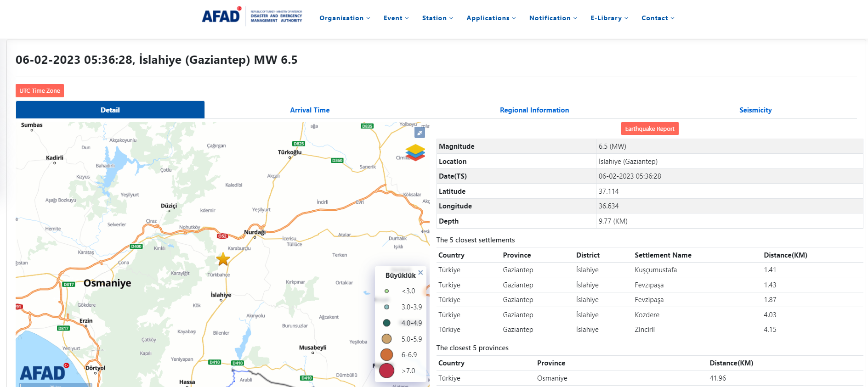Open the map layers stack icon

(415, 153)
